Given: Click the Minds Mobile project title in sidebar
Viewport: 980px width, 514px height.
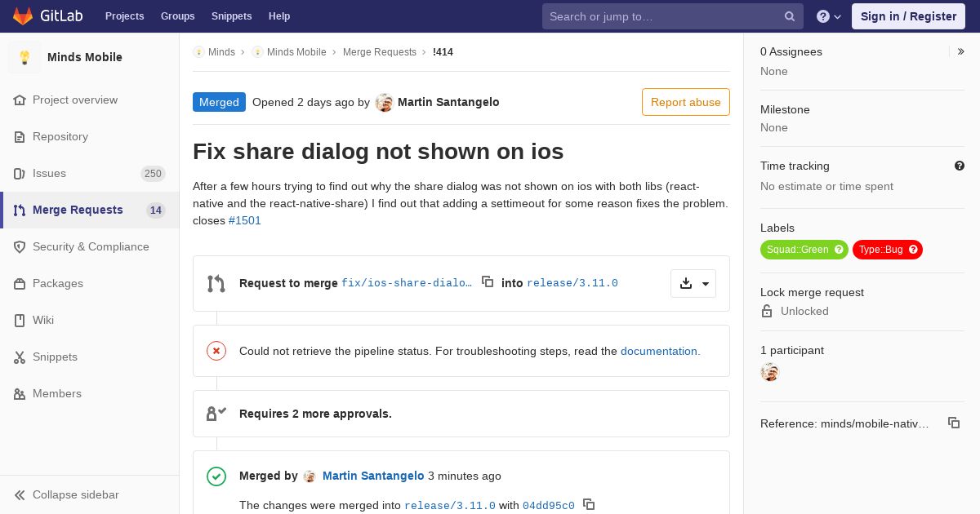Looking at the screenshot, I should 85,57.
